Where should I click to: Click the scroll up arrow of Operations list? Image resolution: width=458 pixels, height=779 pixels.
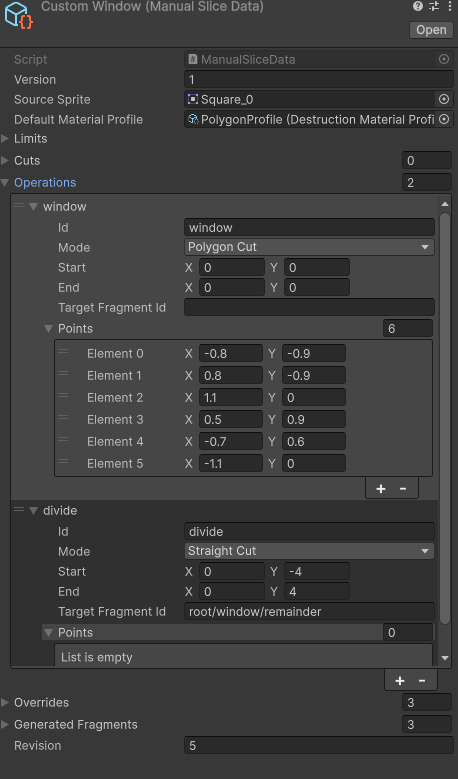click(x=445, y=204)
